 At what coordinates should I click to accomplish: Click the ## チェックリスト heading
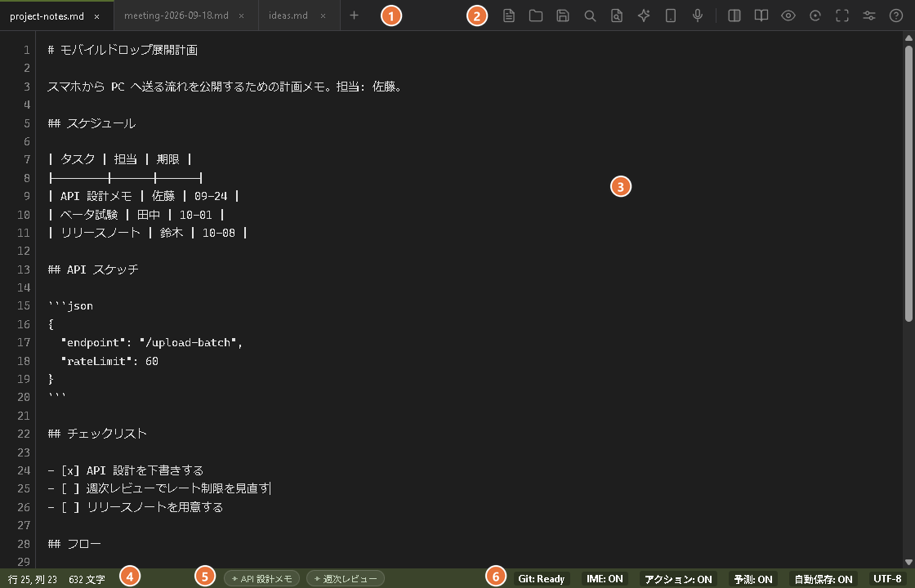(97, 434)
